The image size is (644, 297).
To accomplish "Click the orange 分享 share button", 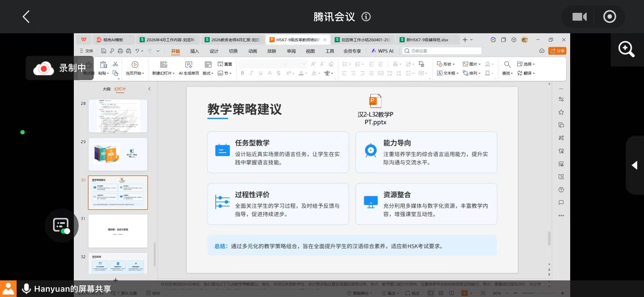I will click(x=557, y=51).
